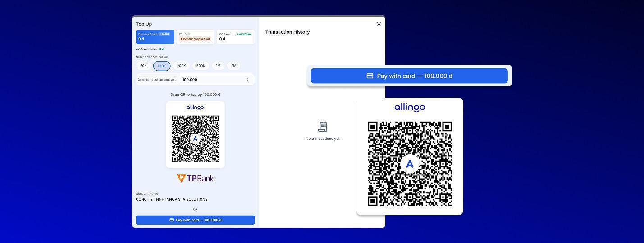
Task: Click the large allingo logo in callout
Action: tap(410, 108)
